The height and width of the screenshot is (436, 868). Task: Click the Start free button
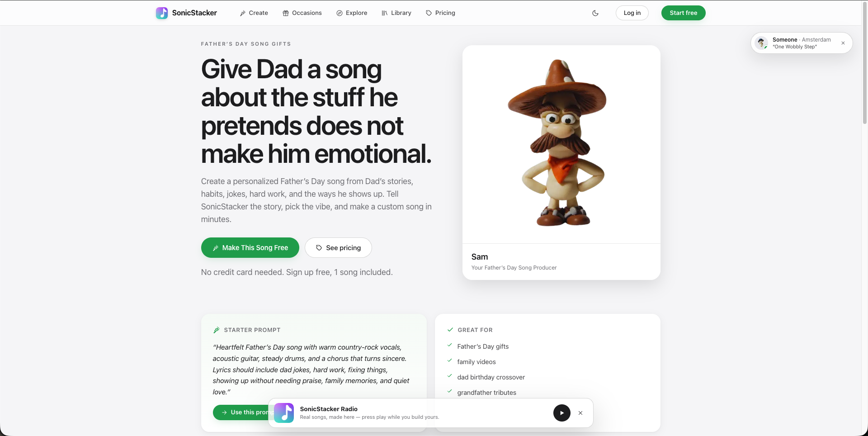(683, 13)
